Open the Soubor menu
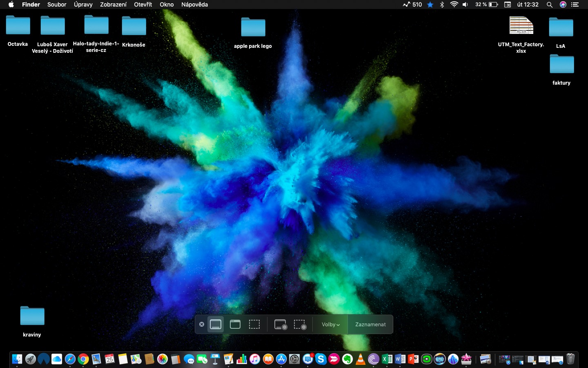Screen dimensions: 588x368 point(57,4)
